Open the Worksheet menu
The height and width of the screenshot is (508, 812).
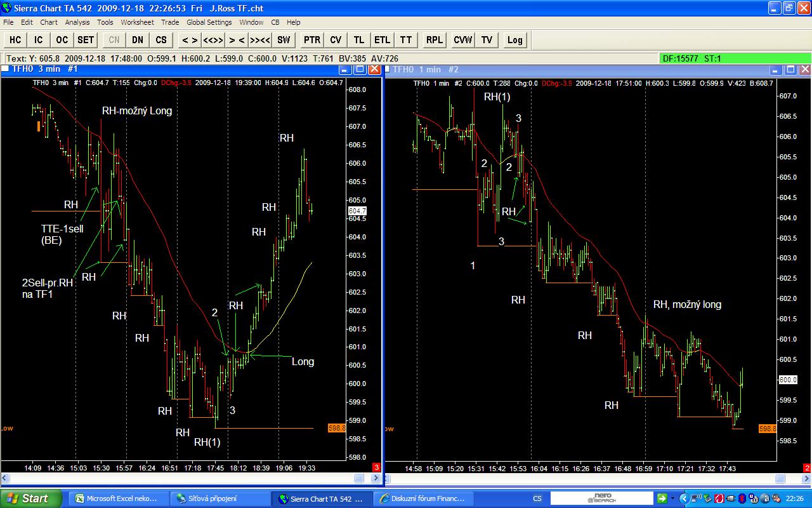137,22
